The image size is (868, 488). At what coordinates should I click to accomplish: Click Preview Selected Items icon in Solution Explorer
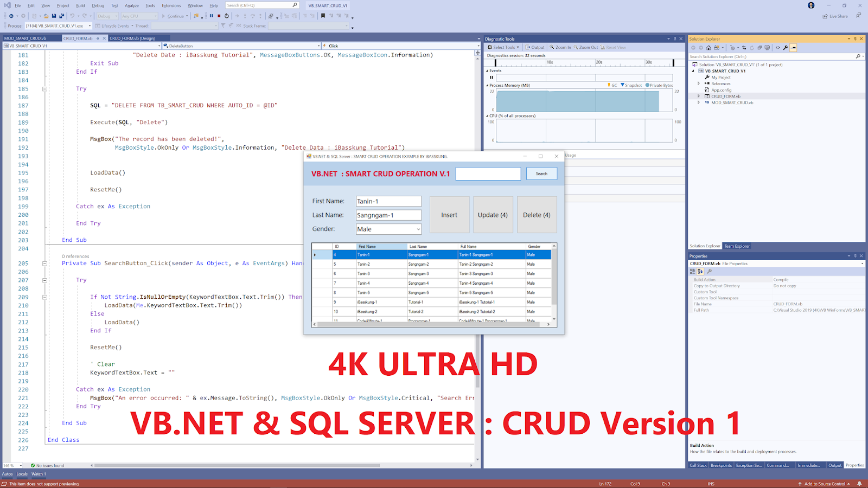coord(793,48)
